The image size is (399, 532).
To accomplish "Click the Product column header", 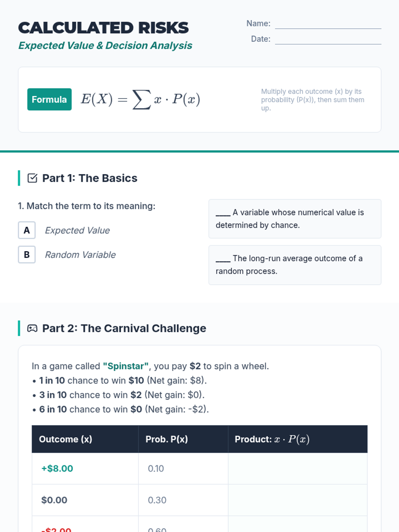I will [x=272, y=439].
